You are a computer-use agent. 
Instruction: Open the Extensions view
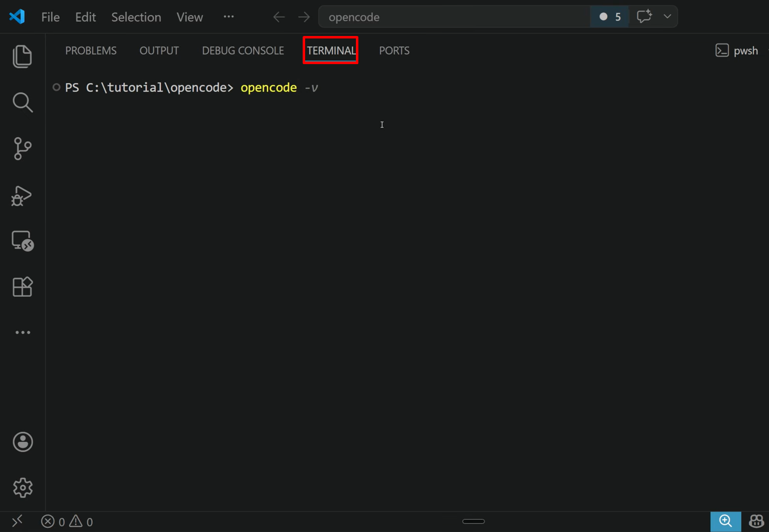pyautogui.click(x=22, y=286)
